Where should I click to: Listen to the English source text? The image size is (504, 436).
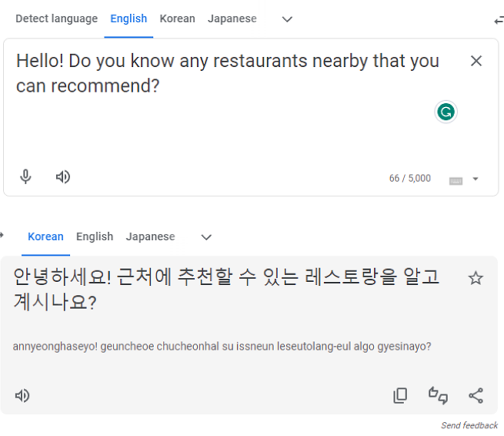point(63,177)
